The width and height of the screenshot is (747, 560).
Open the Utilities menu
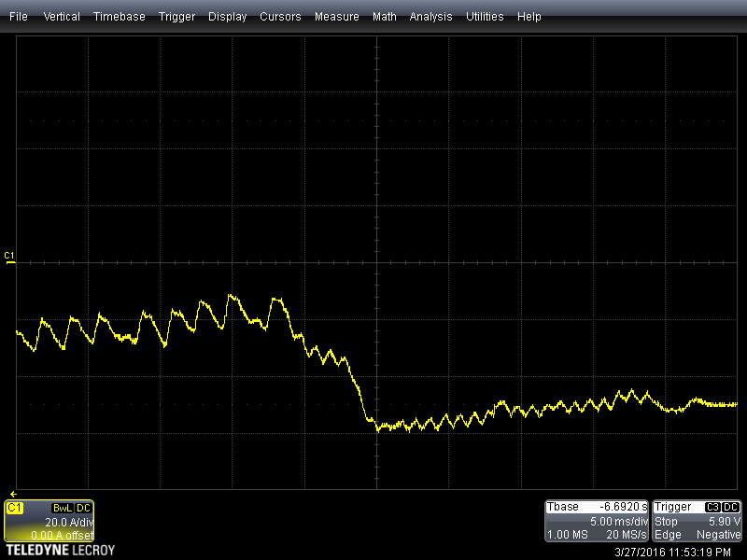click(485, 17)
